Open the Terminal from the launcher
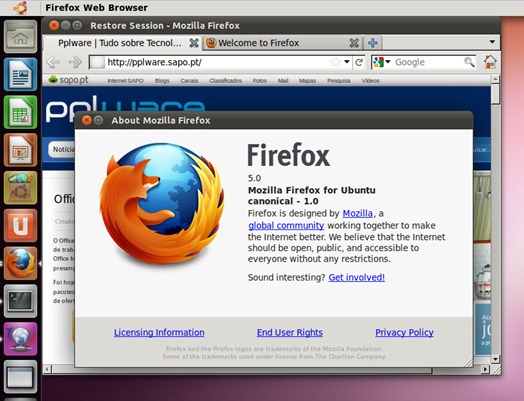Screen dimensions: 524x401 point(20,301)
